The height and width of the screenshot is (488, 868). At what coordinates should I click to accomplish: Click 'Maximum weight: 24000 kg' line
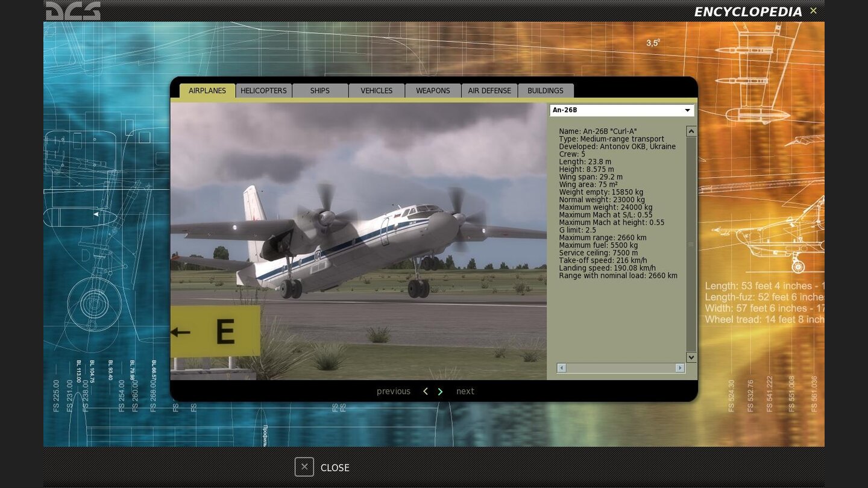click(606, 207)
